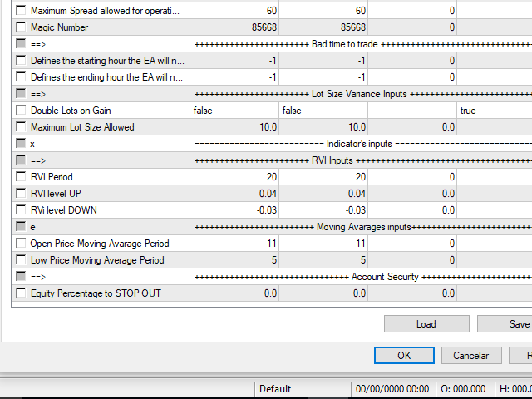Select the Magic Number row label

tap(59, 27)
